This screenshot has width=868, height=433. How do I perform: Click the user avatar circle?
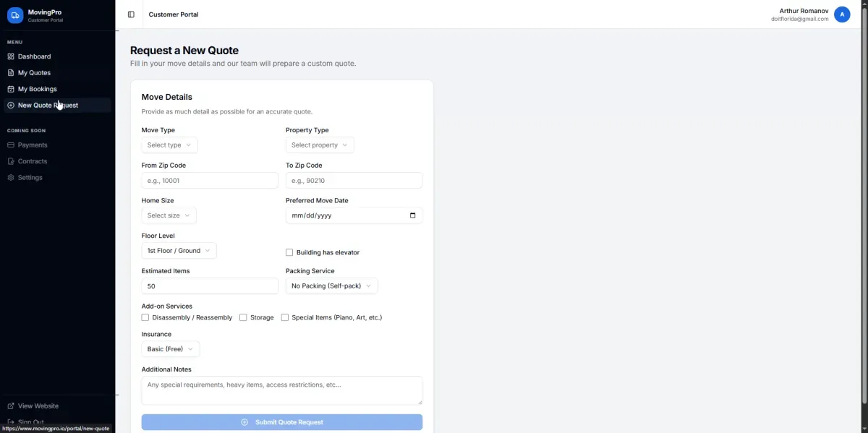[x=842, y=14]
